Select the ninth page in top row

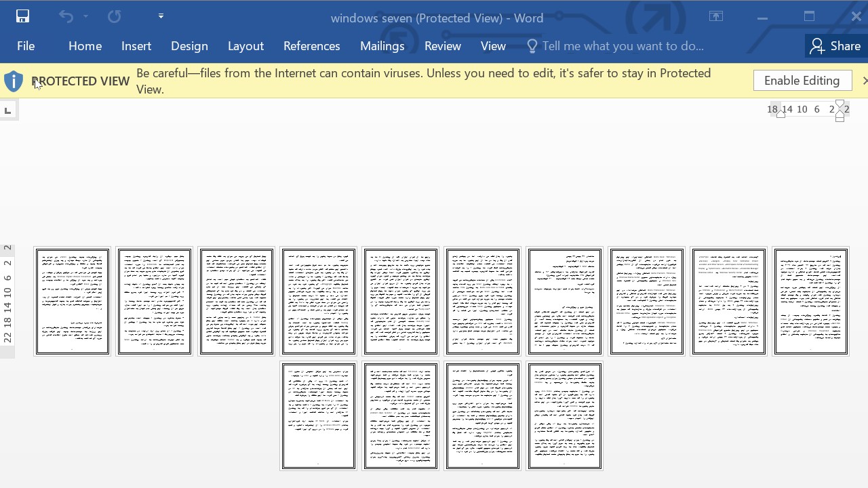pos(729,302)
